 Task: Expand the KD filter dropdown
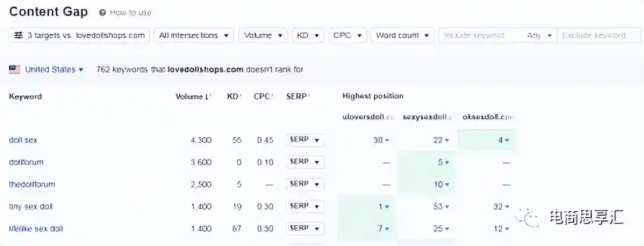click(x=308, y=35)
